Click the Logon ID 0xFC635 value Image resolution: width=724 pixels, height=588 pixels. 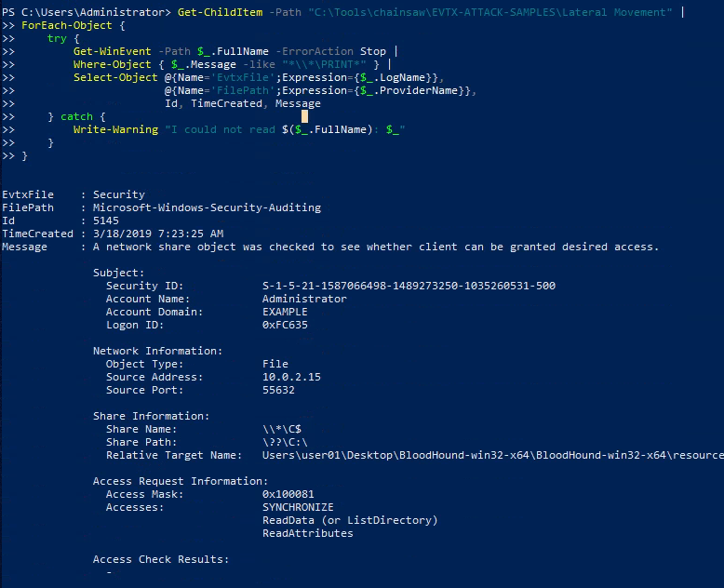285,325
